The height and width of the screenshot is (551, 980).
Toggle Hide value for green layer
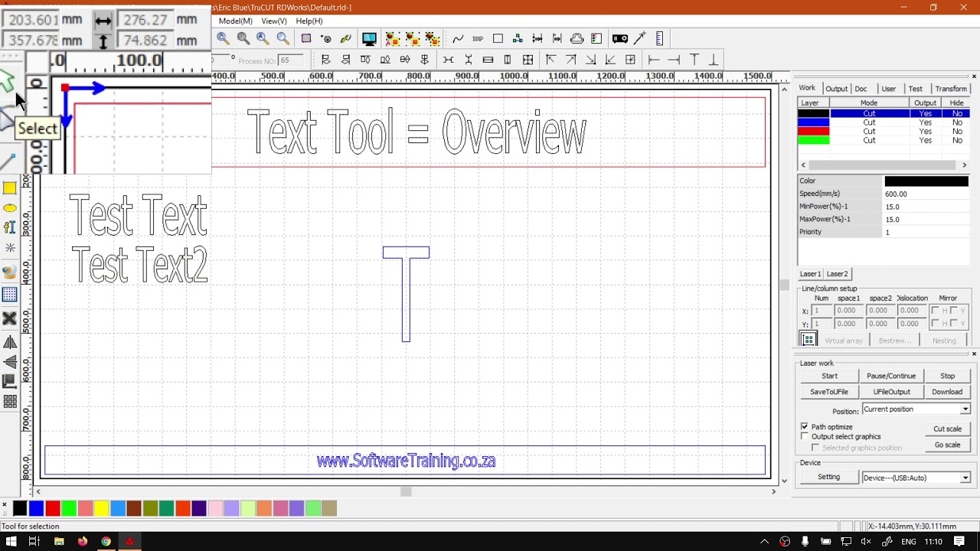point(957,141)
